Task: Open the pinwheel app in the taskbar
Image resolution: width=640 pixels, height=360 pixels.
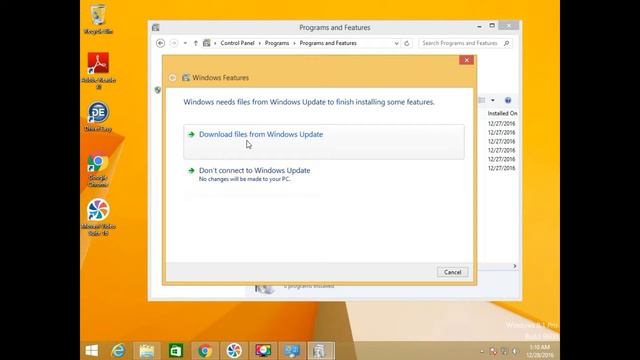Action: coord(234,351)
